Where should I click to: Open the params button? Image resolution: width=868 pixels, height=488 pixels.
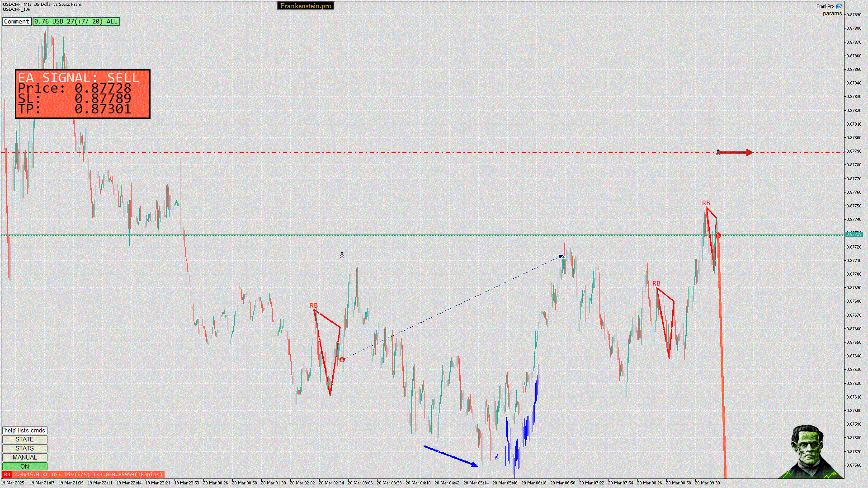[x=832, y=14]
